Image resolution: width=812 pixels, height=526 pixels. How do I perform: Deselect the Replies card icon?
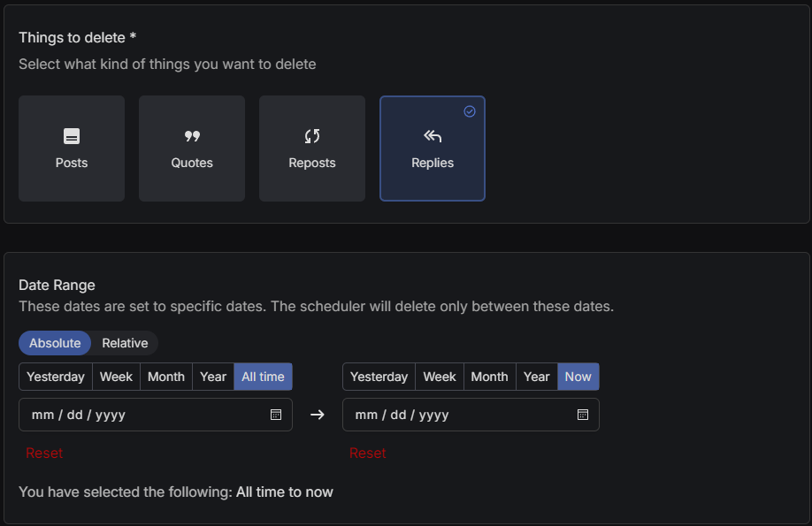(433, 136)
